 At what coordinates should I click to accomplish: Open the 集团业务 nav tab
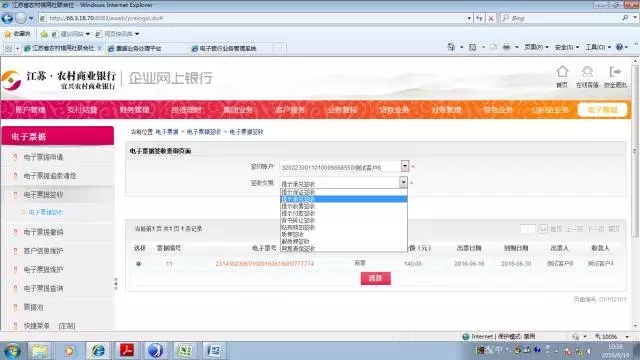(238, 110)
